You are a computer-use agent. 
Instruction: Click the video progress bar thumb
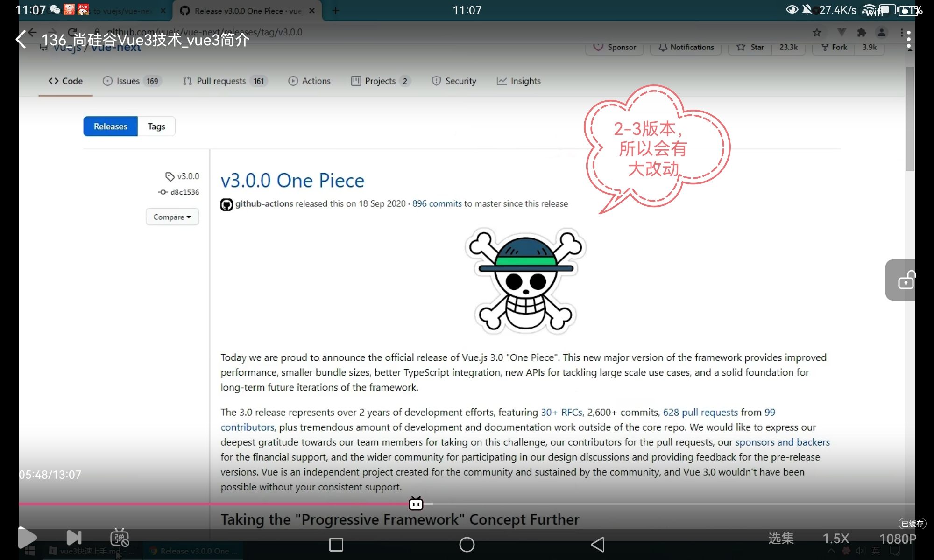[416, 504]
